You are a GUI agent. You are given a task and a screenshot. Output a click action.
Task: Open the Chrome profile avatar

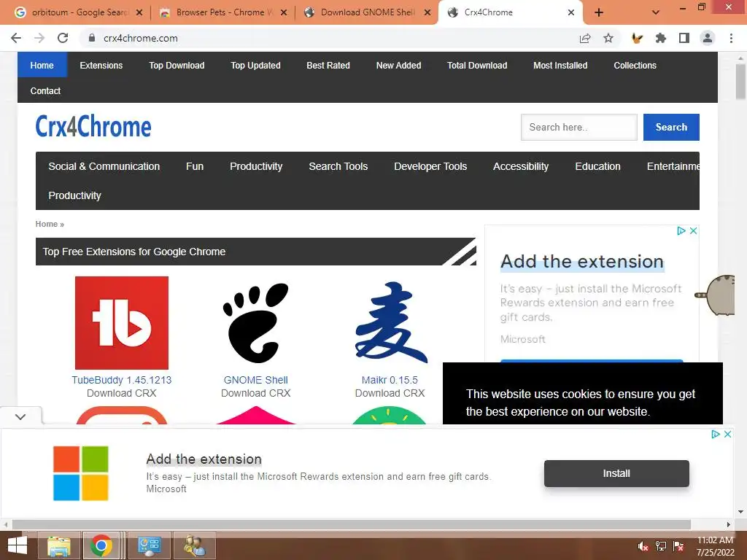tap(708, 38)
